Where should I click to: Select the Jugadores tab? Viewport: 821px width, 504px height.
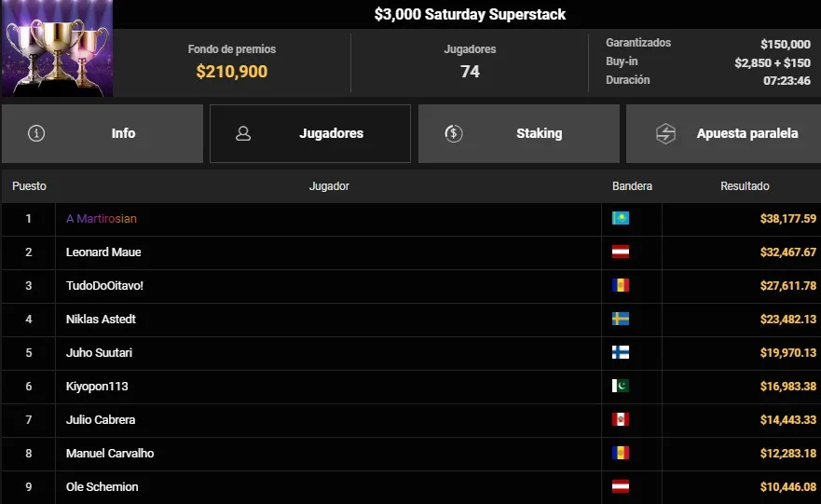point(310,133)
